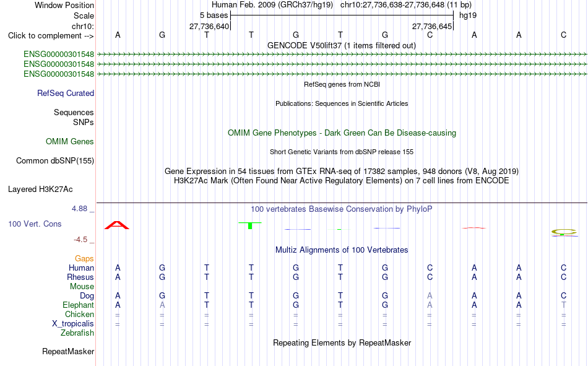Click the GENCODE V50lift37 track title
The width and height of the screenshot is (588, 366).
click(x=342, y=45)
